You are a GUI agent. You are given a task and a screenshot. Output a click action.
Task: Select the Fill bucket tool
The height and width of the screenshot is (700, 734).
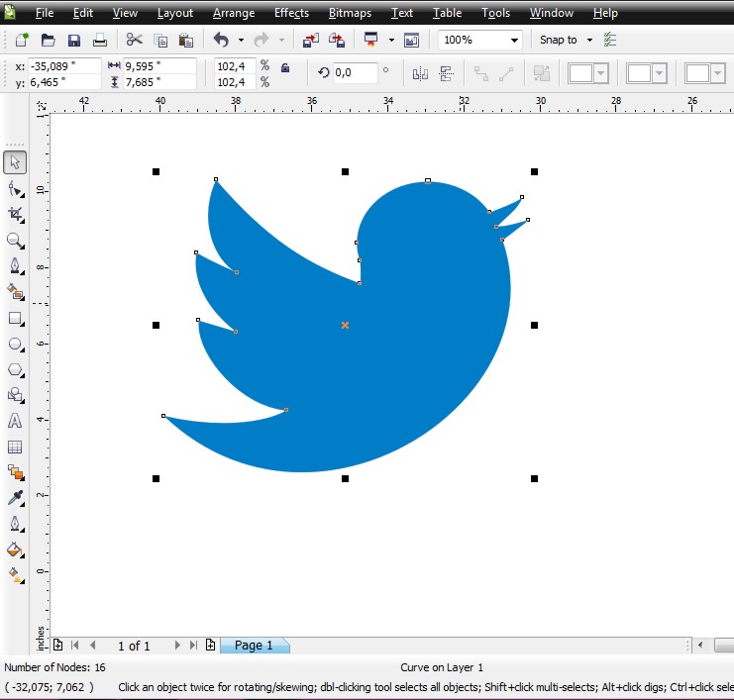pyautogui.click(x=16, y=550)
